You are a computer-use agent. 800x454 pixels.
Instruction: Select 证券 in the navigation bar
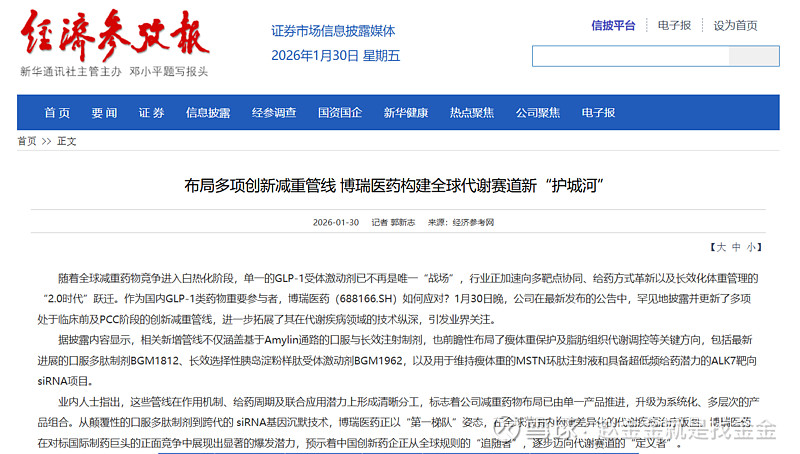[x=151, y=113]
